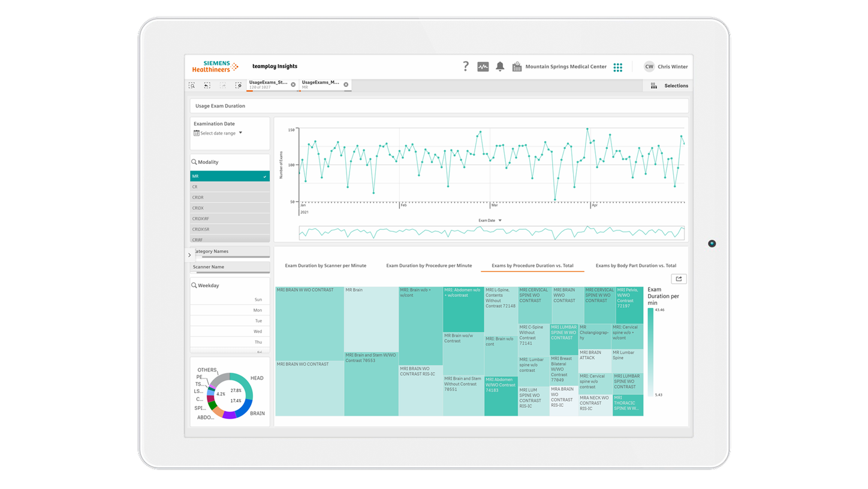Screen dimensions: 868x489
Task: Remove the UsageExams_St... selection chip
Action: [293, 85]
